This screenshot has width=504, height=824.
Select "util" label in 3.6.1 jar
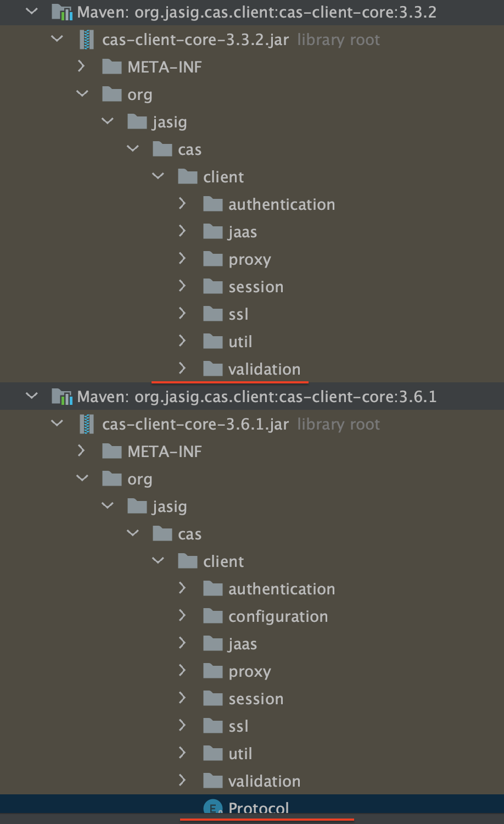coord(240,754)
